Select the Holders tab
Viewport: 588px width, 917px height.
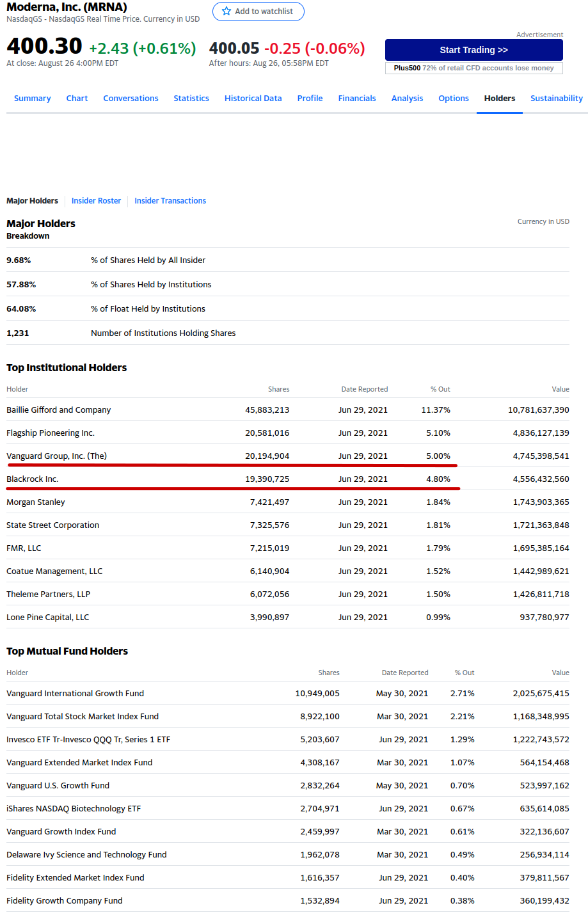pos(499,99)
